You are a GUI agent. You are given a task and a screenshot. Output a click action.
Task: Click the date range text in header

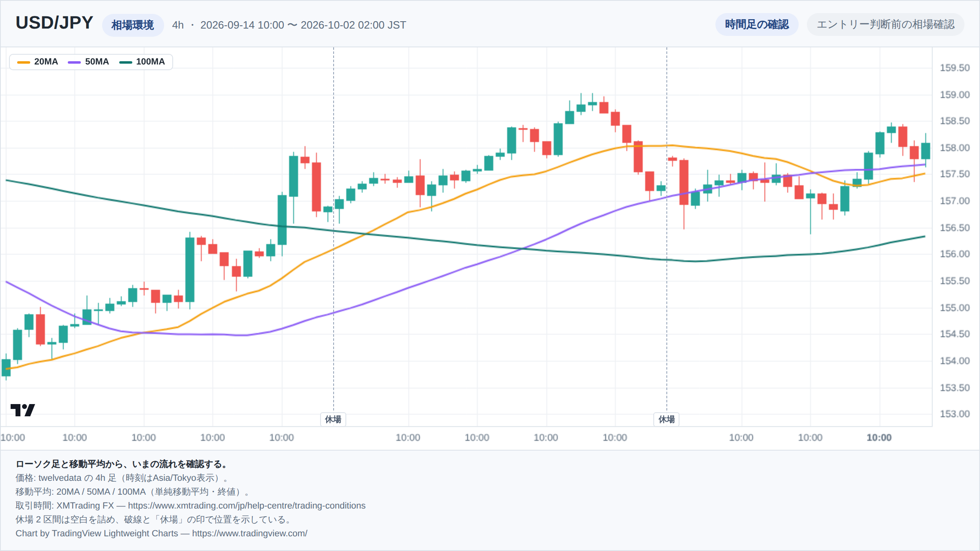(303, 25)
